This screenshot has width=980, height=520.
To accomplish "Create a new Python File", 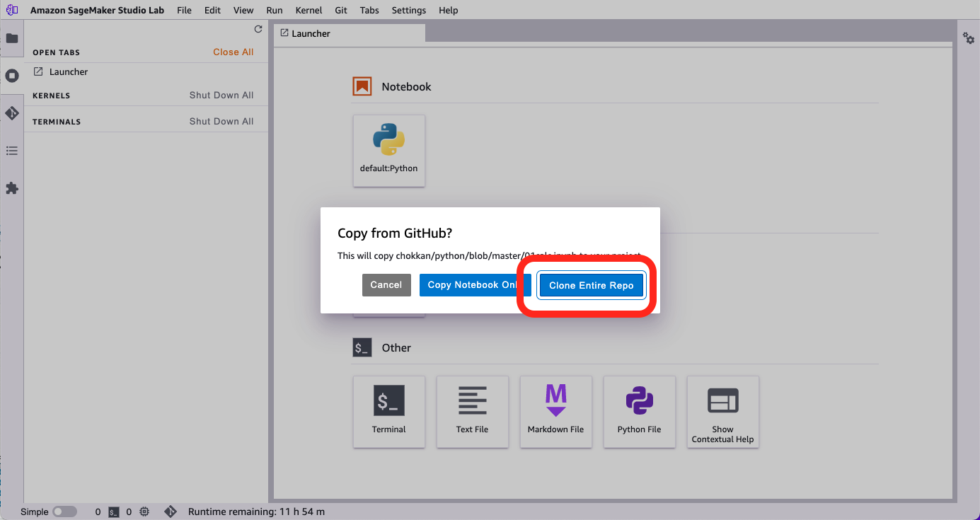I will click(640, 411).
